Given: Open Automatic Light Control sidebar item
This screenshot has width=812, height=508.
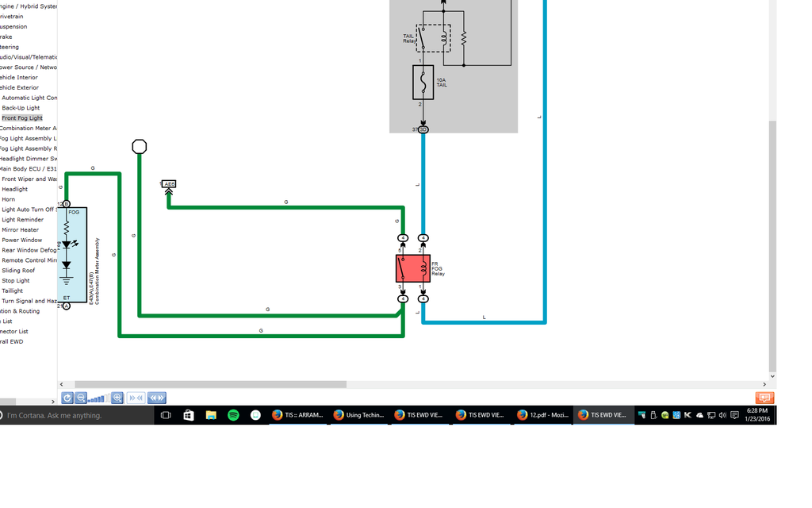Looking at the screenshot, I should coord(29,98).
